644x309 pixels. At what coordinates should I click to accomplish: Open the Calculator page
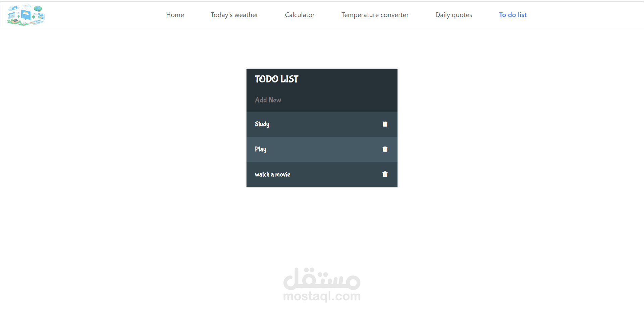[300, 15]
